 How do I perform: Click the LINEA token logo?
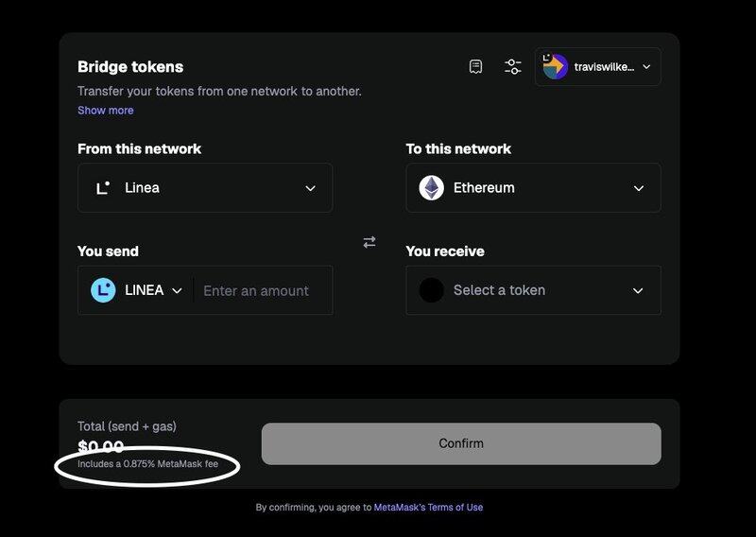[x=103, y=290]
